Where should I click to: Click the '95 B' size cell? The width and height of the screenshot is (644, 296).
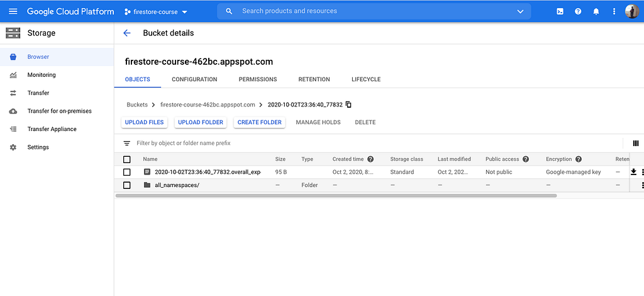[x=281, y=172]
